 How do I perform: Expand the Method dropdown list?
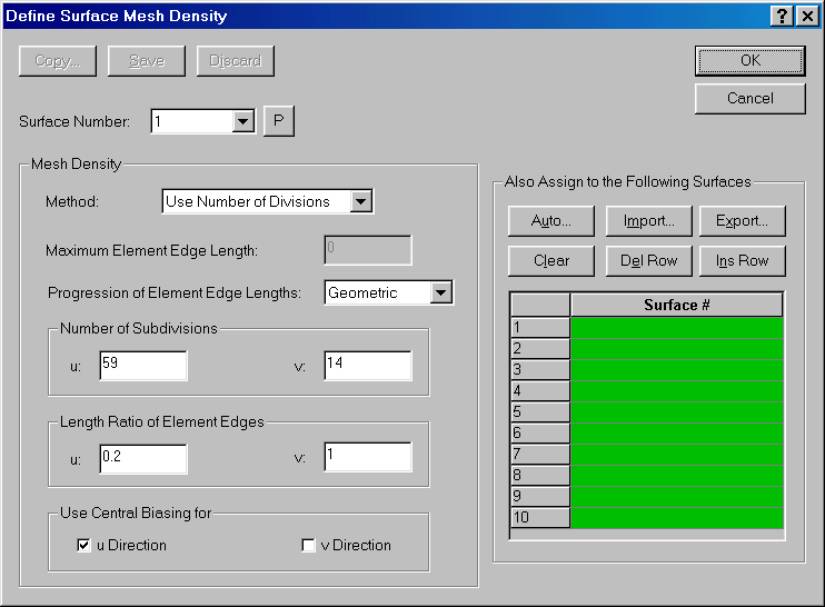pos(361,201)
